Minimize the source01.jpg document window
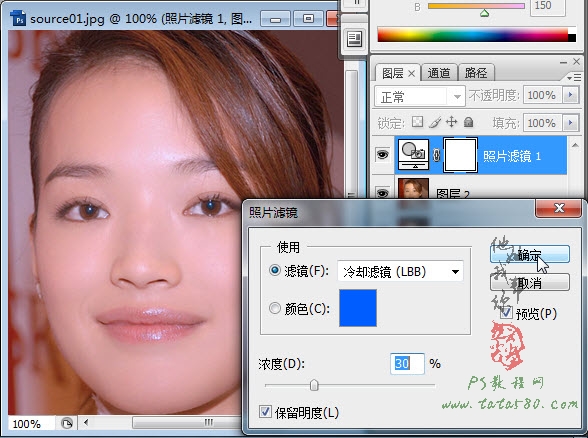588x438 pixels. click(x=275, y=19)
